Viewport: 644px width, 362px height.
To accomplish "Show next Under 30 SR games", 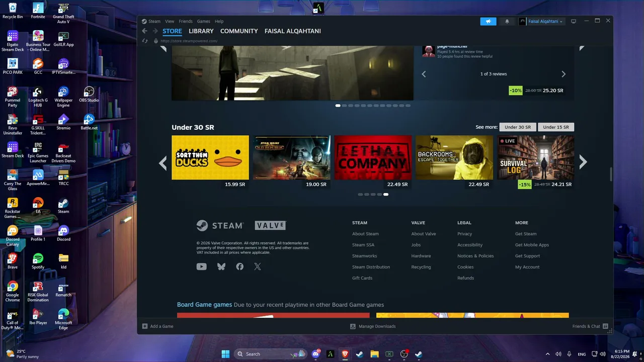I will point(583,162).
